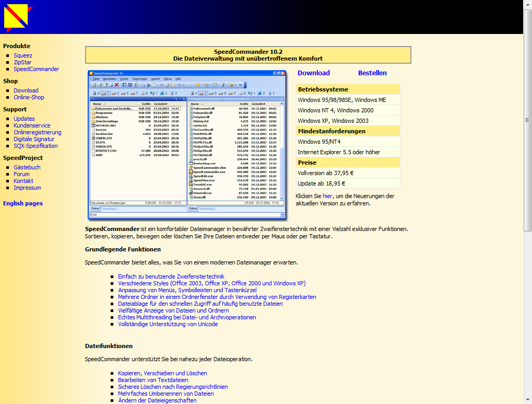
Task: Click the 'SpeedCommander 10.2' title banner
Action: click(248, 55)
